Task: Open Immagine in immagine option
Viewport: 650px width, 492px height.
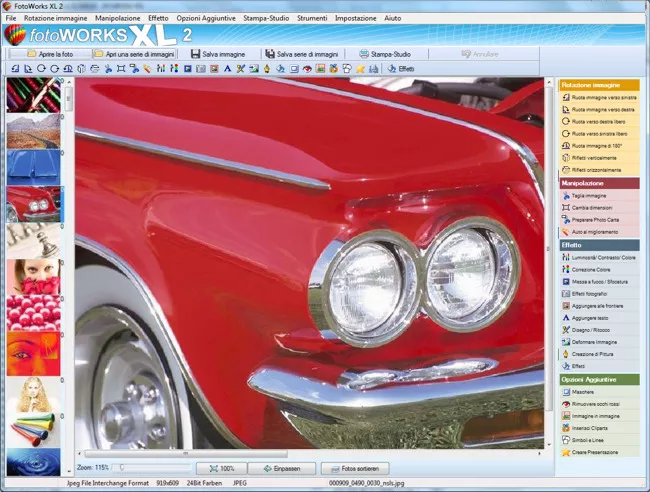Action: pyautogui.click(x=599, y=416)
